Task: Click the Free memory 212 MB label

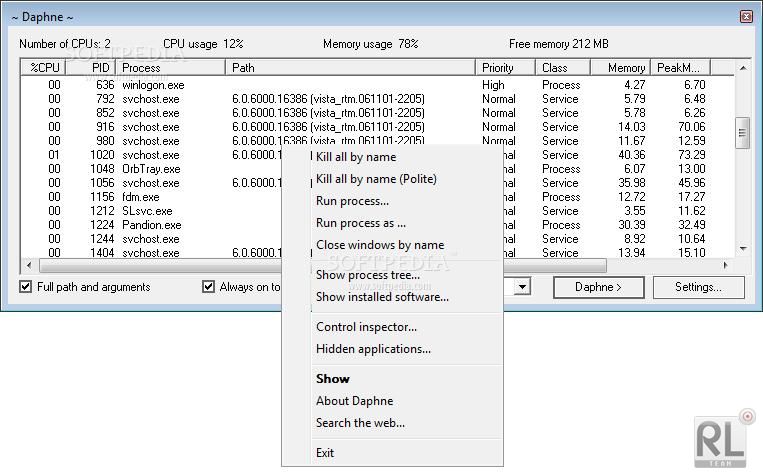Action: tap(559, 44)
